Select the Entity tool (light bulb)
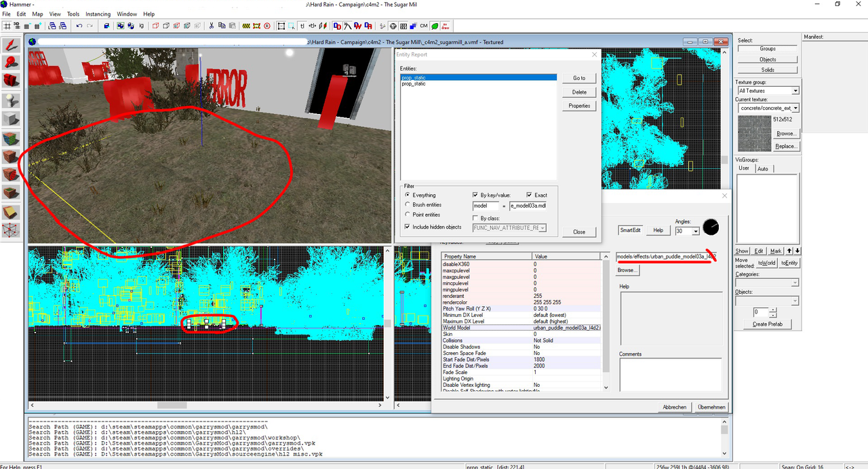The width and height of the screenshot is (868, 469). click(12, 100)
